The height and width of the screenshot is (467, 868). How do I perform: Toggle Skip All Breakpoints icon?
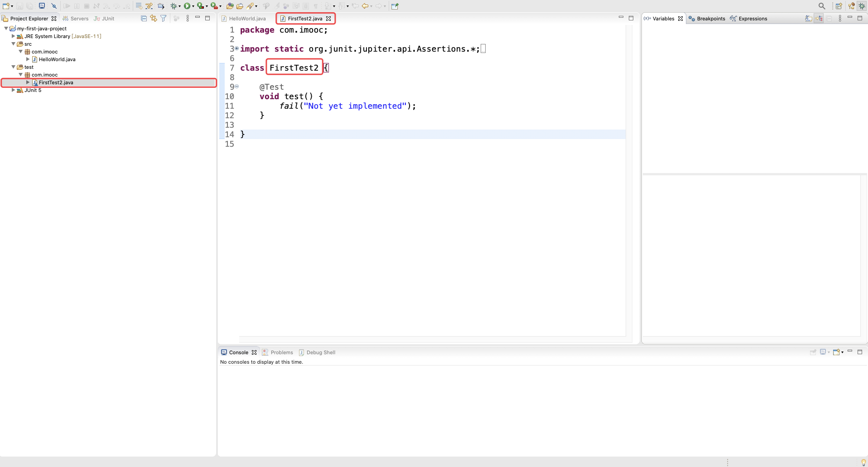[54, 6]
